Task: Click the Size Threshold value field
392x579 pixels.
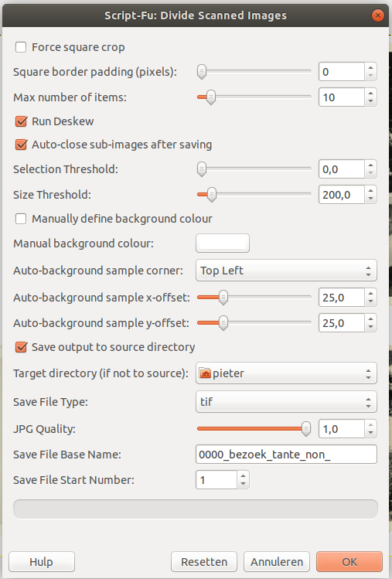Action: 342,195
